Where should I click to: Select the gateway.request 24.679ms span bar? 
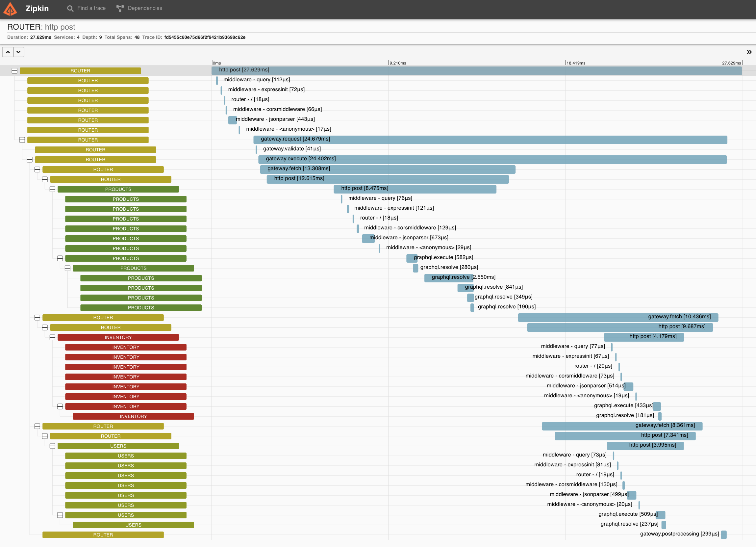pos(490,140)
